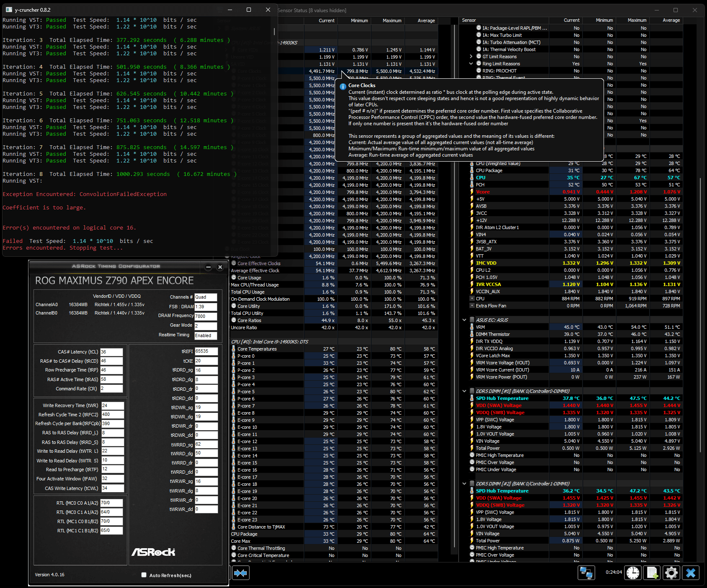Select the P-core 0 temperature row
The width and height of the screenshot is (707, 588).
333,356
